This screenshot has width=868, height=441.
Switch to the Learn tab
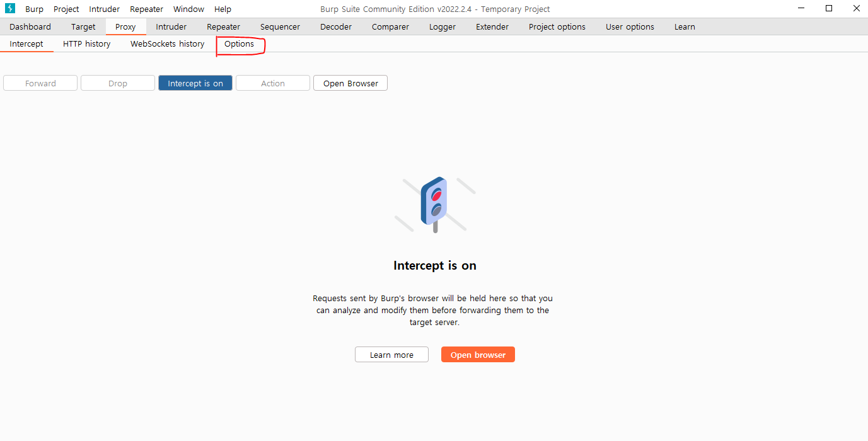pos(685,26)
